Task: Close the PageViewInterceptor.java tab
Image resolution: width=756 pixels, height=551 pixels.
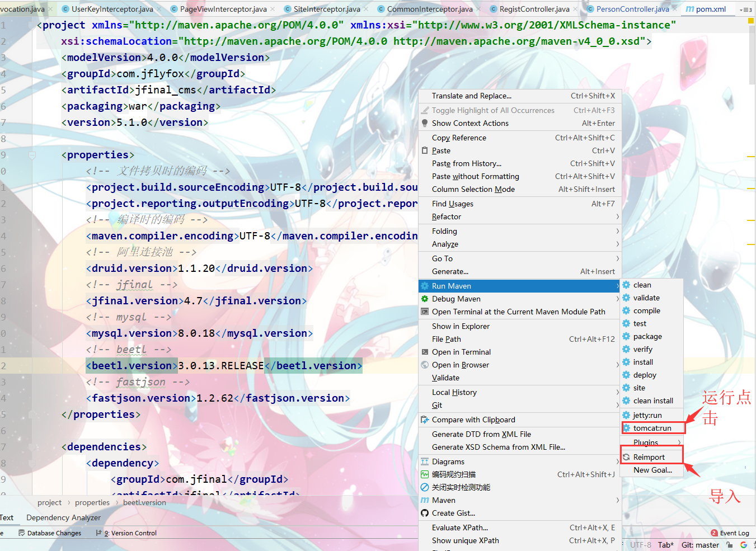Action: (273, 10)
